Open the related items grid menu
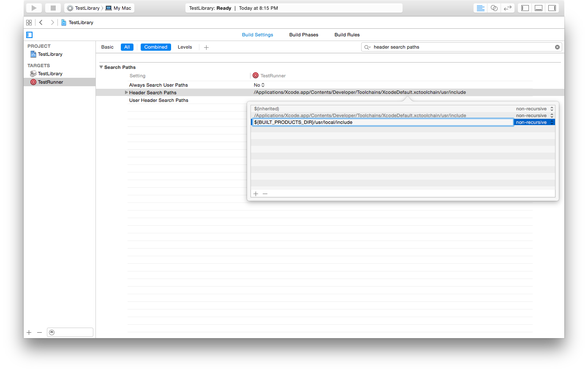Screen dimensions: 588x372 (x=29, y=22)
